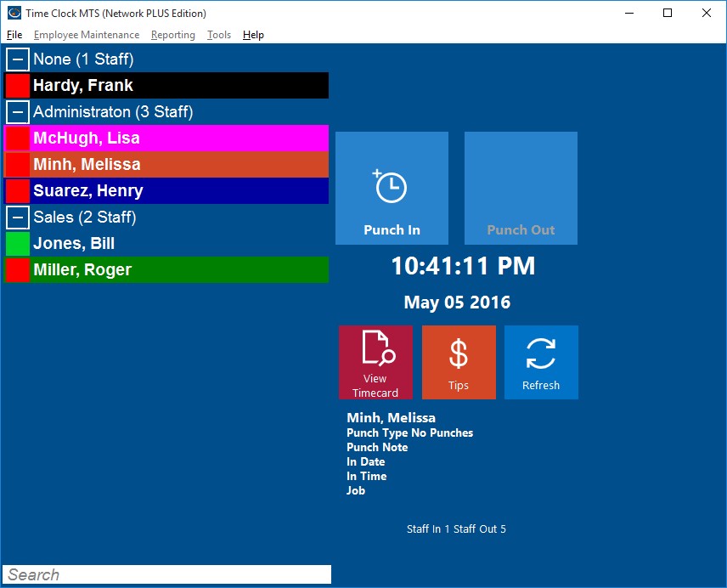Select Minh, Melissa from the employee list

[170, 164]
